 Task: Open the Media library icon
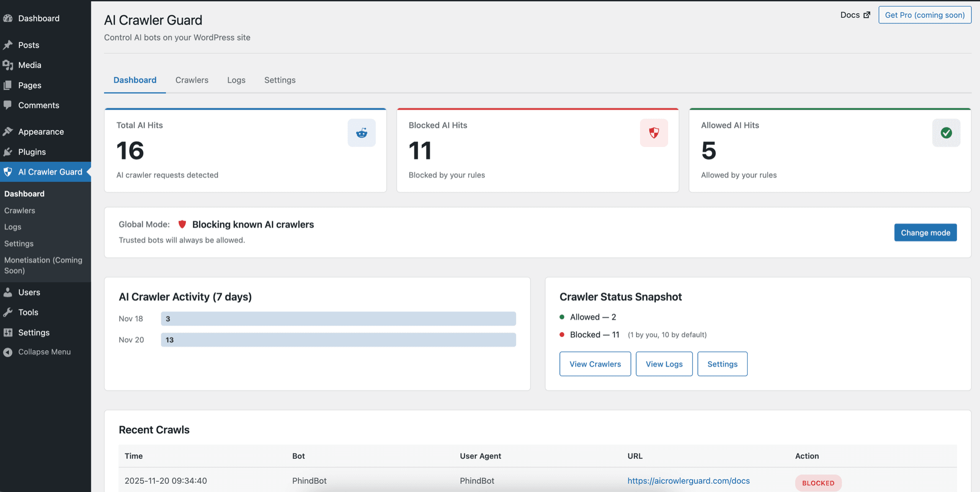(x=8, y=65)
